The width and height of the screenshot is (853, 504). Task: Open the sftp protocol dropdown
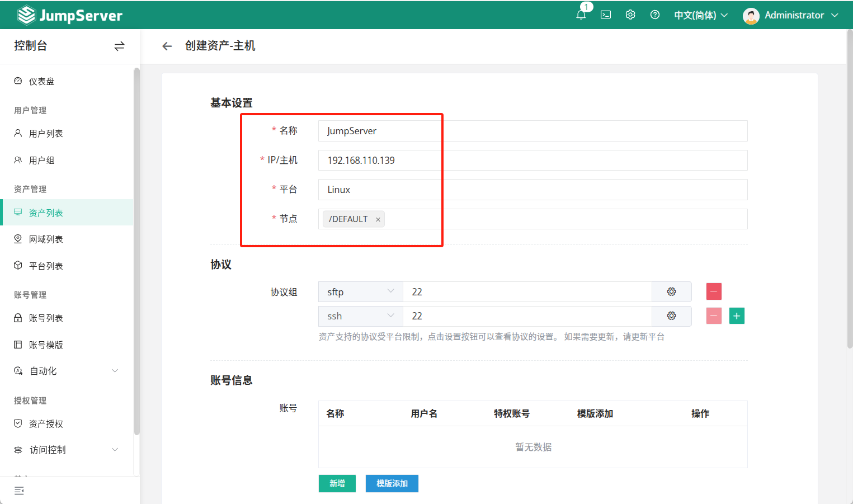[x=361, y=291]
